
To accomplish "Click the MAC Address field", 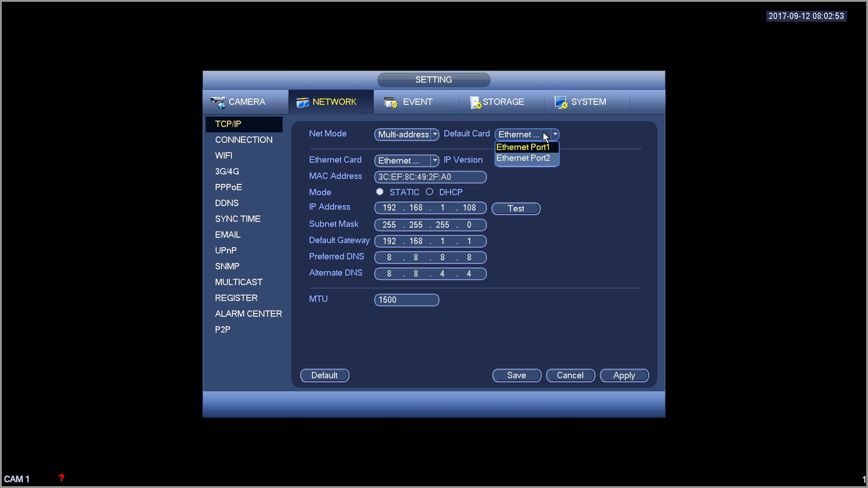I will point(430,177).
